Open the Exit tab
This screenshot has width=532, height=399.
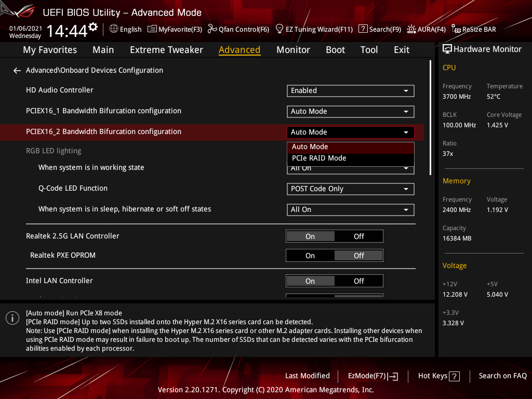402,50
